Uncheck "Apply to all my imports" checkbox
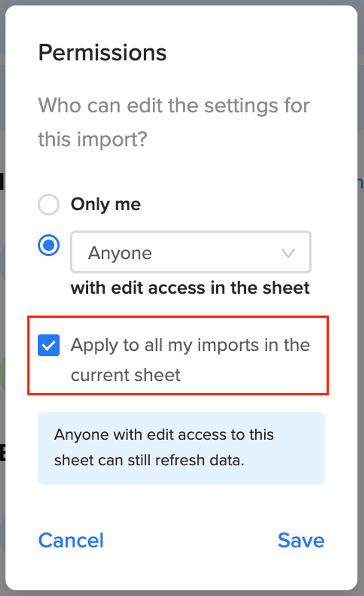The image size is (364, 596). [49, 345]
